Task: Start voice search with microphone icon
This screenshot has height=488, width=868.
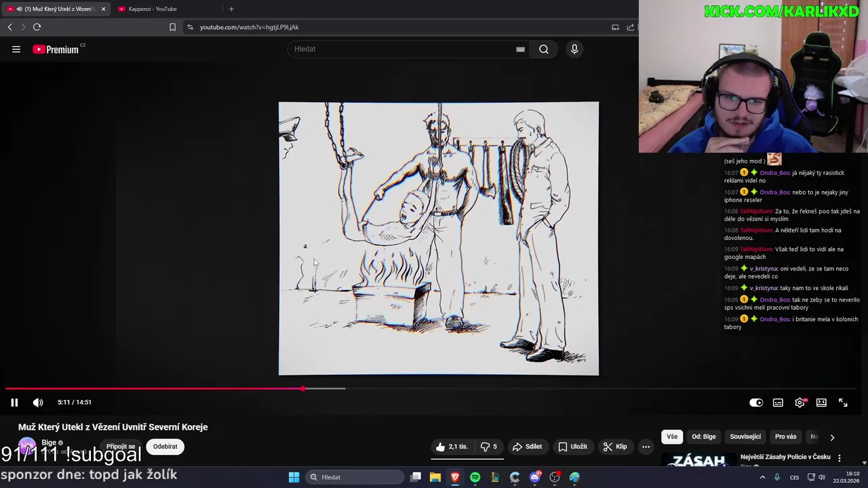Action: click(574, 49)
